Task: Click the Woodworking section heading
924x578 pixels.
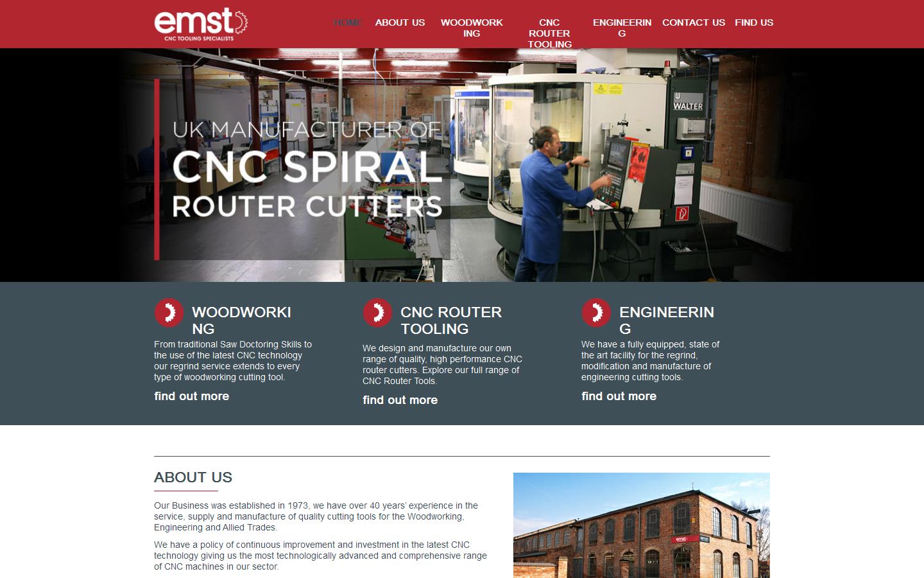Action: coord(242,320)
